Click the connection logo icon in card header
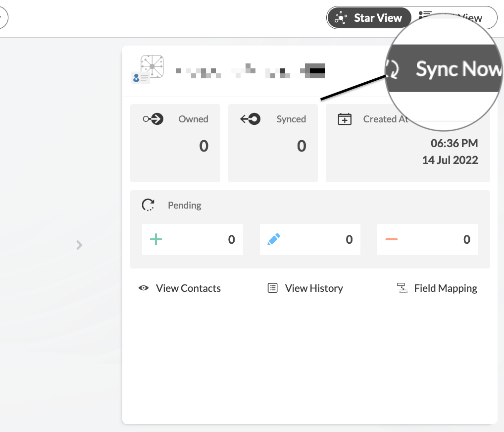Image resolution: width=504 pixels, height=432 pixels. pos(149,68)
